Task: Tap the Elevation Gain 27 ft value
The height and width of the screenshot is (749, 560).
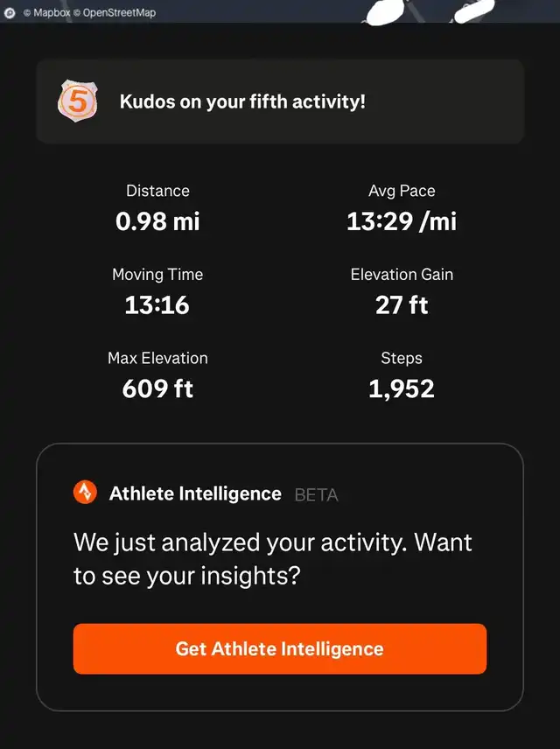Action: pyautogui.click(x=402, y=304)
